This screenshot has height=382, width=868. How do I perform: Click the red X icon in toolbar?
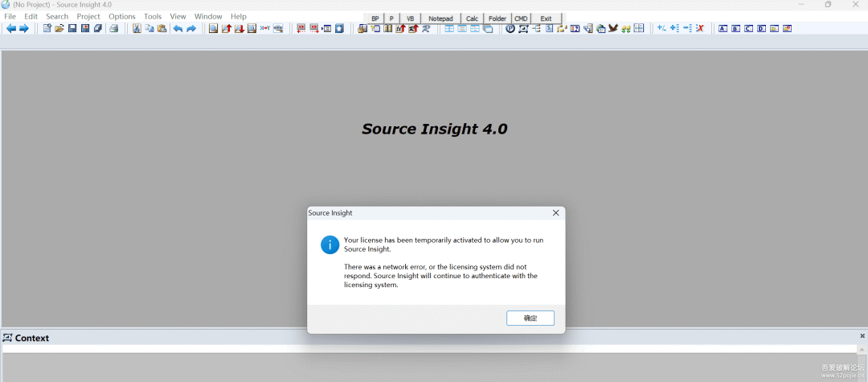coord(700,29)
